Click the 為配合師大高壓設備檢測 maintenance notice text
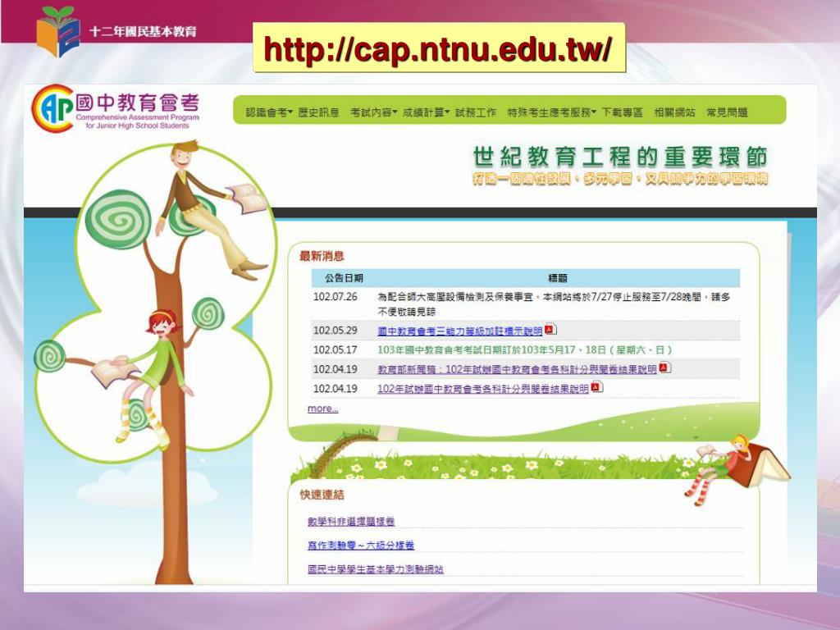This screenshot has height=630, width=840. coord(554,304)
